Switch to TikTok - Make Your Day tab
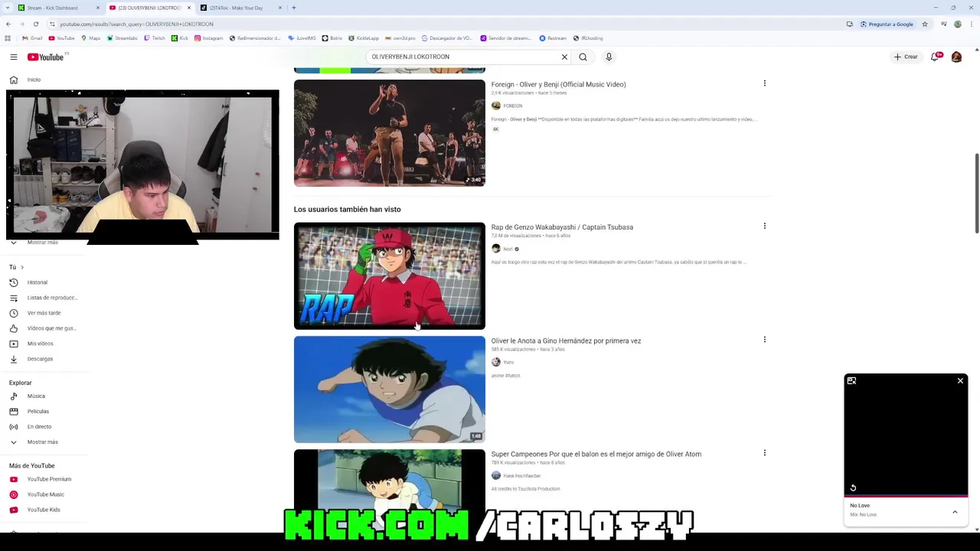Viewport: 980px width, 551px height. [x=240, y=8]
